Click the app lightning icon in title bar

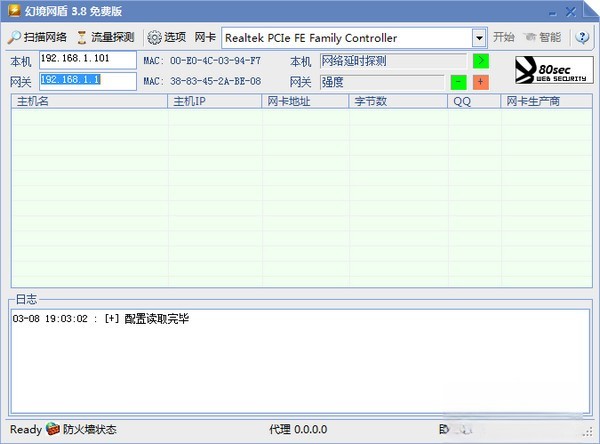click(x=14, y=10)
